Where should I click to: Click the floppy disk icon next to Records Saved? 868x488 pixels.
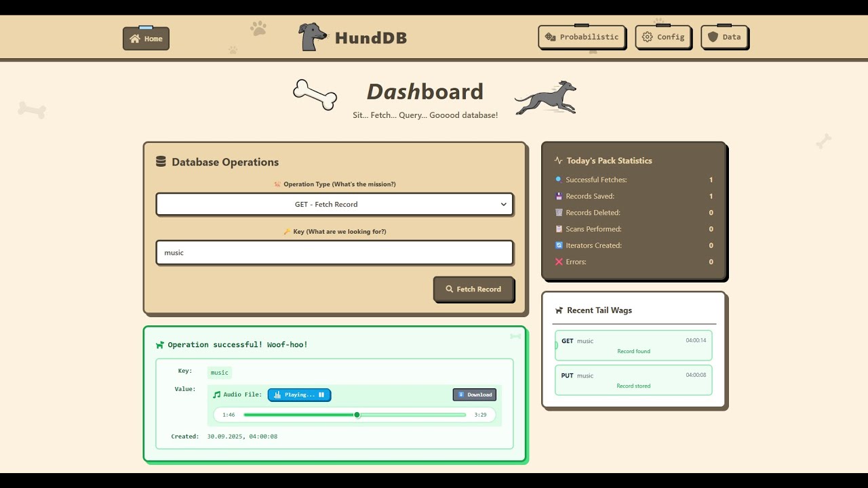tap(558, 196)
